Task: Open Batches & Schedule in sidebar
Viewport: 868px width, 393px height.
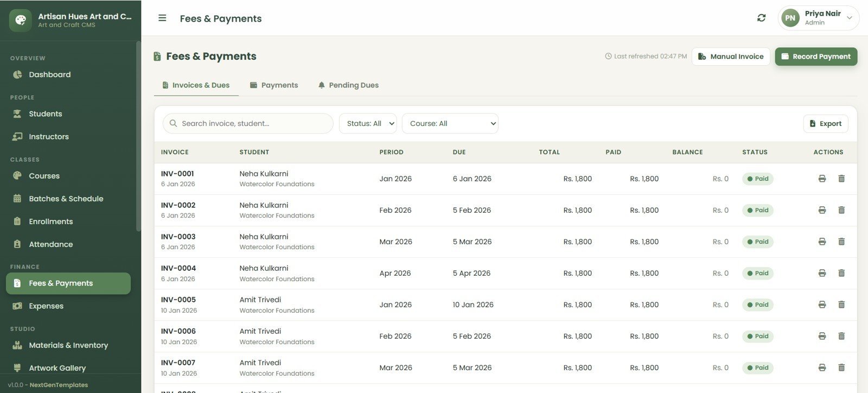Action: tap(68, 199)
